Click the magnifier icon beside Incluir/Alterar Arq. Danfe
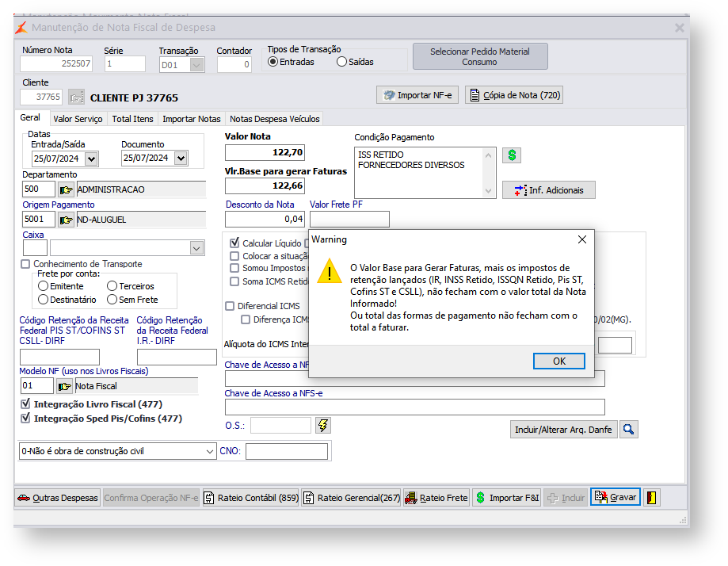The height and width of the screenshot is (566, 728). point(628,429)
